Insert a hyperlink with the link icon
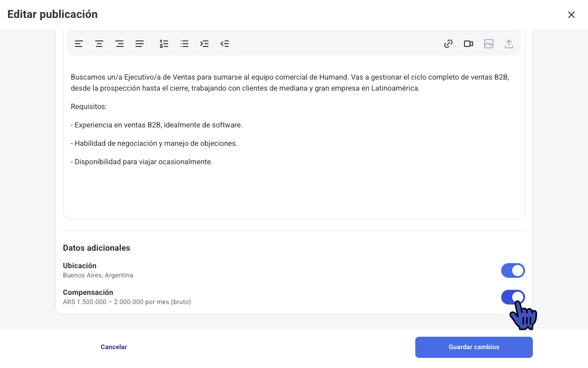Screen dimensions: 588x368 pyautogui.click(x=448, y=44)
